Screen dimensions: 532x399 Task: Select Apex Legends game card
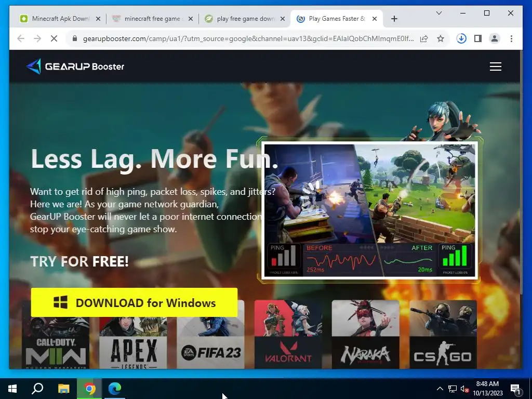133,343
